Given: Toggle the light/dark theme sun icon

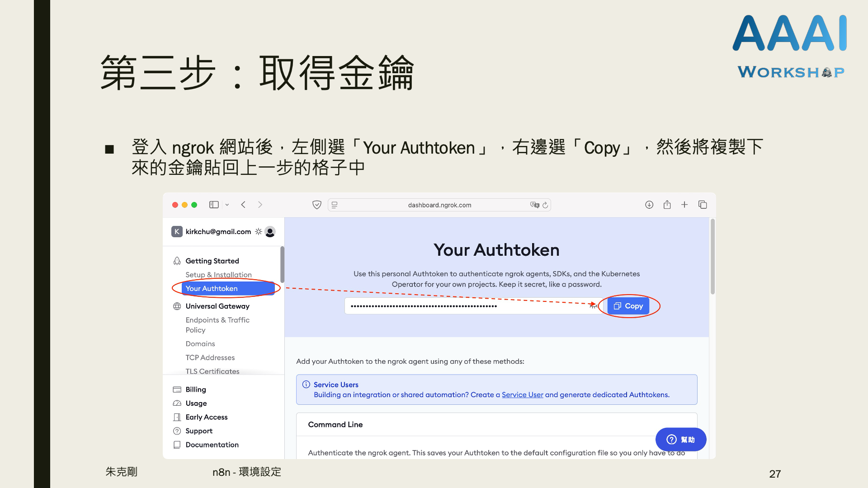Looking at the screenshot, I should click(x=258, y=231).
